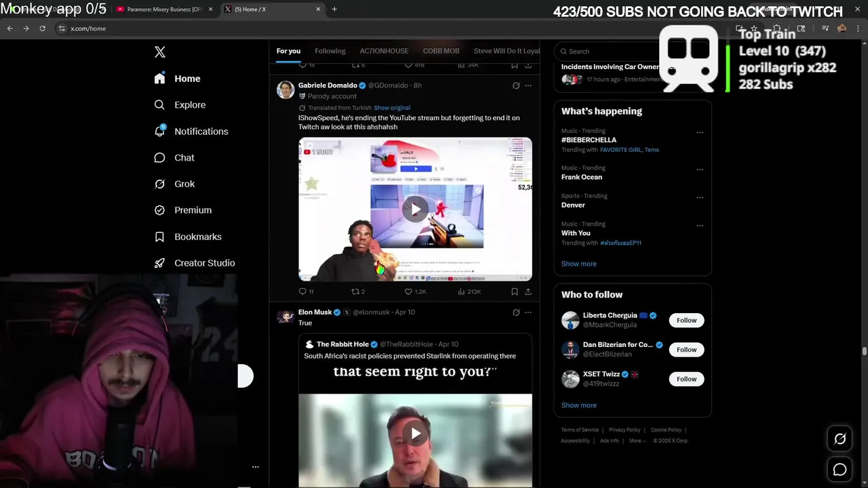Click the browser address bar
Viewport: 868px width, 488px height.
(393, 28)
